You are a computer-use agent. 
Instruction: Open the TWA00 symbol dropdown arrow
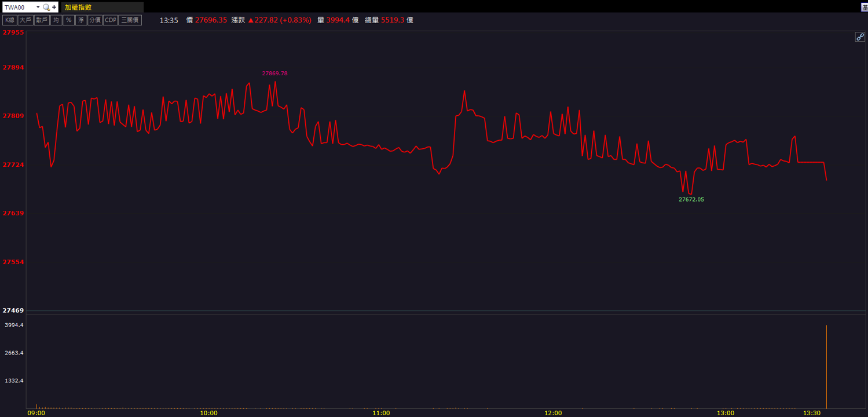[x=38, y=8]
